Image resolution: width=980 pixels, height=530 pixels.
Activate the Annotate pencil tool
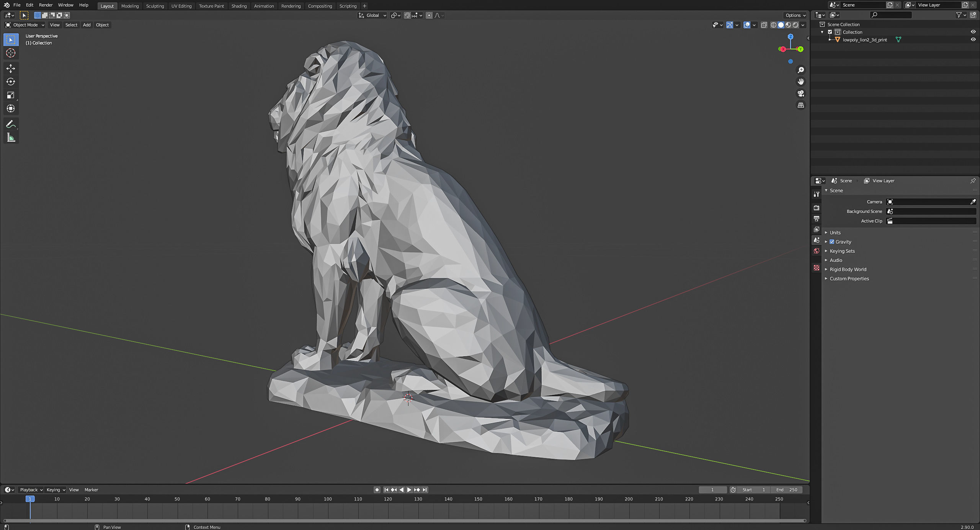point(11,124)
